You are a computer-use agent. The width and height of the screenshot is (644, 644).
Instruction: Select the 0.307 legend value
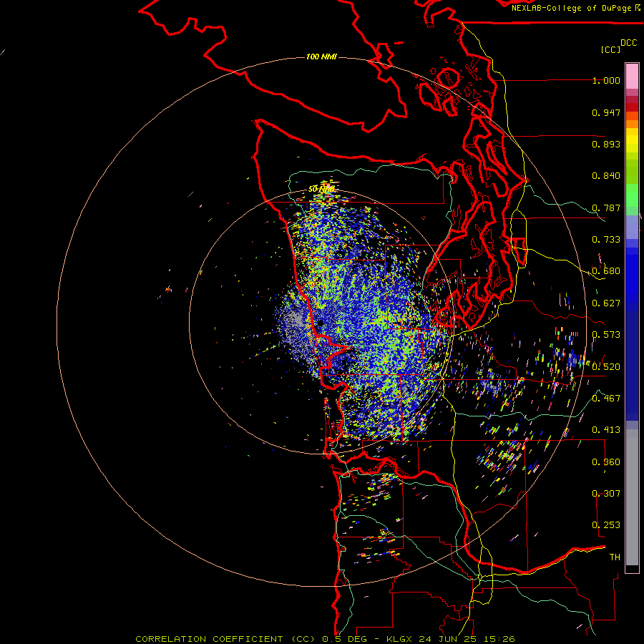coord(606,494)
